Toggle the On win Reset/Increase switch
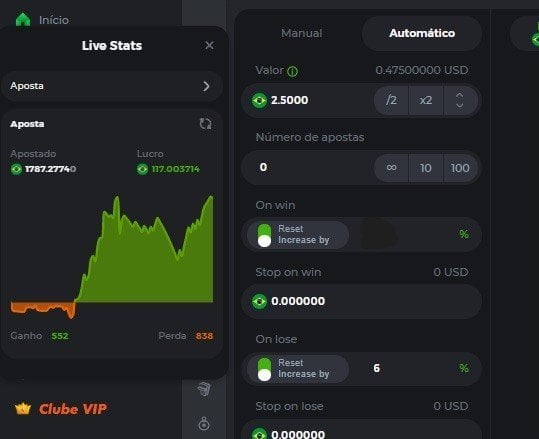539x439 pixels. (264, 235)
